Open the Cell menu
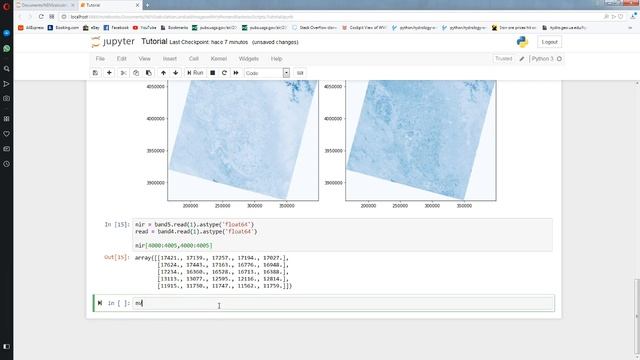 (193, 59)
